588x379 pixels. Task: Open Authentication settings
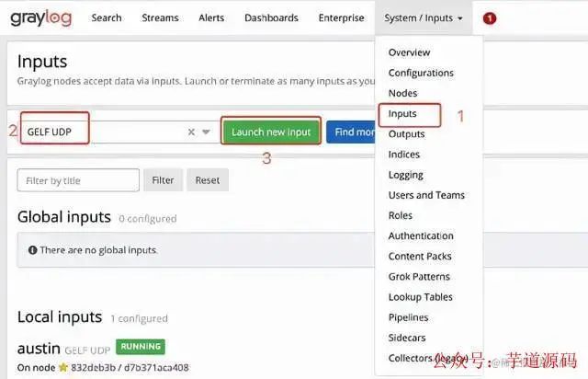(421, 235)
